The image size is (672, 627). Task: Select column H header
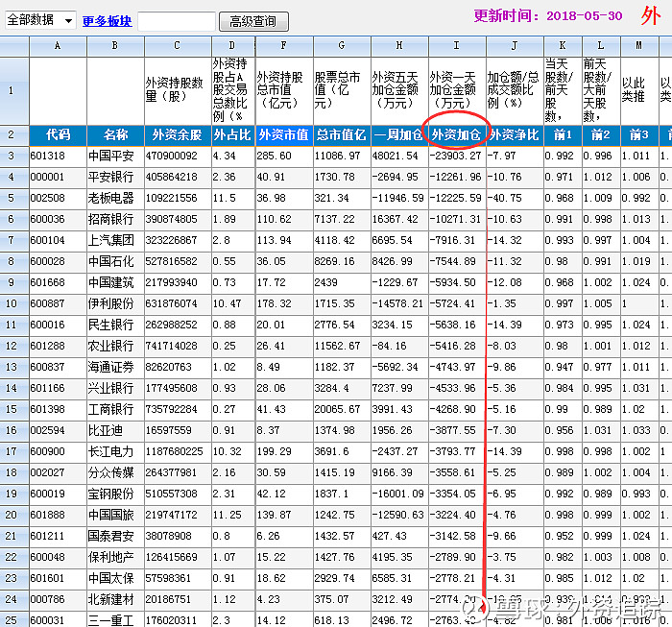(399, 46)
